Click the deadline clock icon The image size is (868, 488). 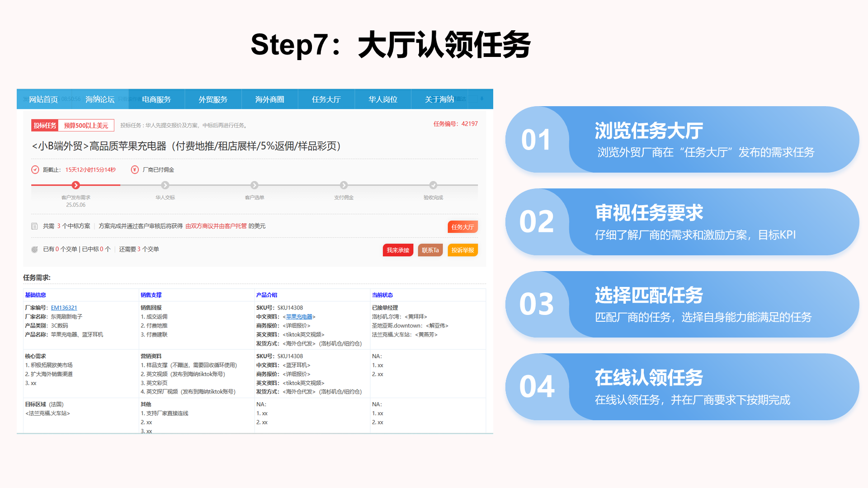point(35,169)
